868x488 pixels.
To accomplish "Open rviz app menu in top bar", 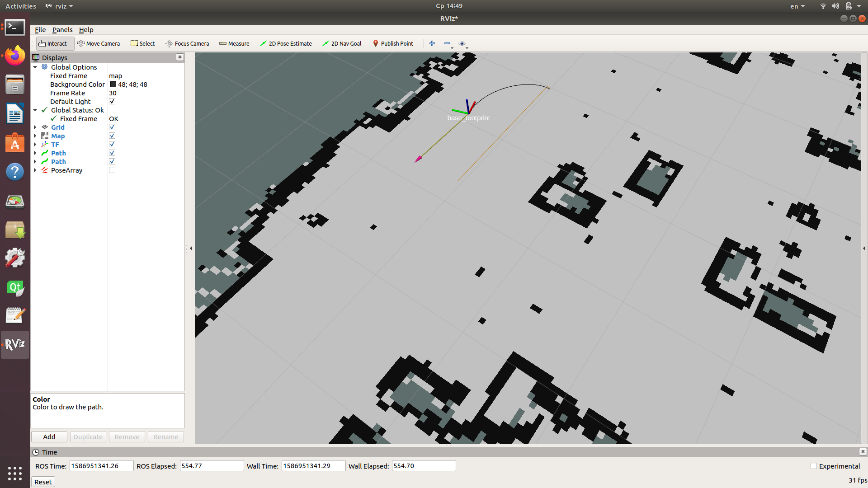I will [x=59, y=6].
